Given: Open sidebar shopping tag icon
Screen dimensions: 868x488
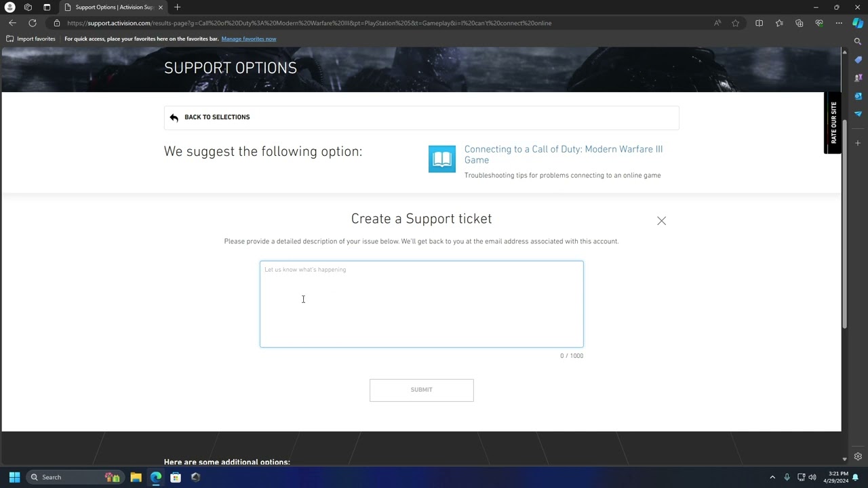Looking at the screenshot, I should (x=858, y=60).
